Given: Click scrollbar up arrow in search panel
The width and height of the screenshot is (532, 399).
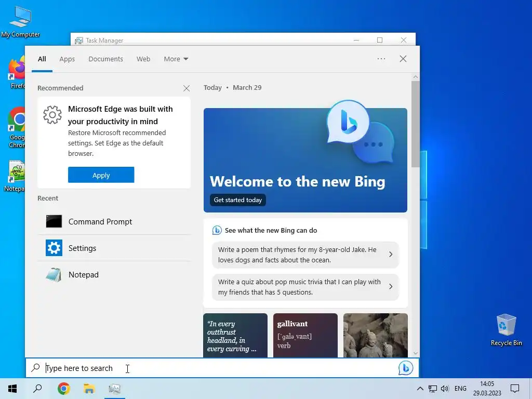Looking at the screenshot, I should tap(415, 77).
